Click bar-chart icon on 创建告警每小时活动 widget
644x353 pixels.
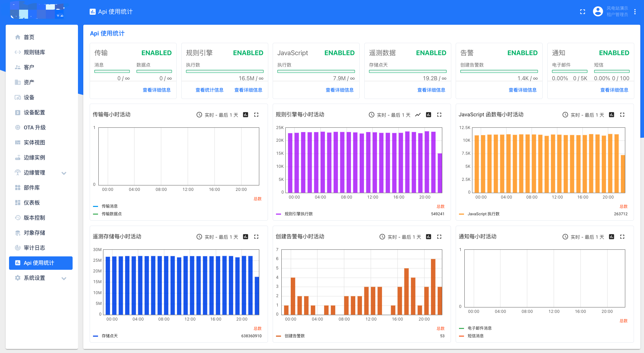point(429,237)
